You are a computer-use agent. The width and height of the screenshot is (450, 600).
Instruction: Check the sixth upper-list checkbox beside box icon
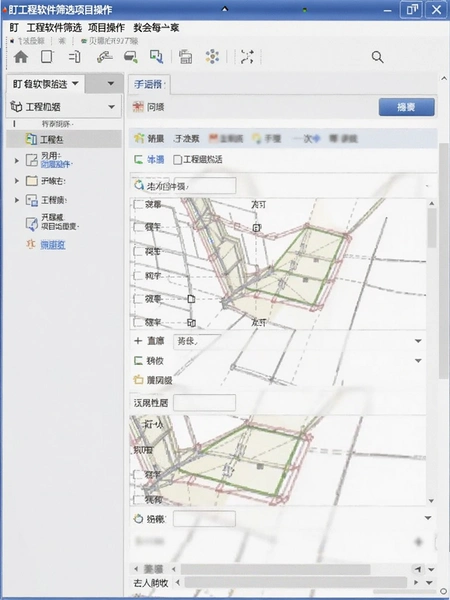pyautogui.click(x=138, y=323)
